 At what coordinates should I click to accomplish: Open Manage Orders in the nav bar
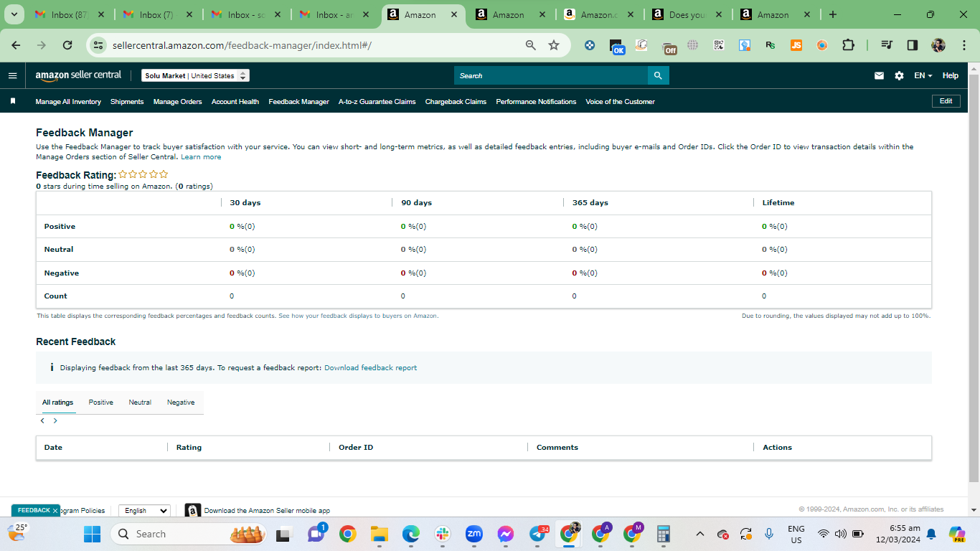(177, 102)
